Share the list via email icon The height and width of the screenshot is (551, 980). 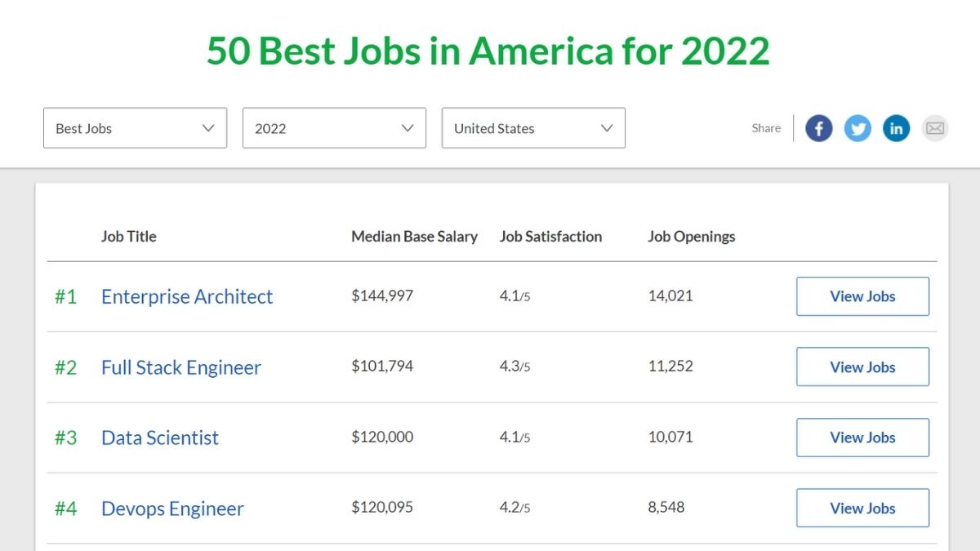click(935, 128)
